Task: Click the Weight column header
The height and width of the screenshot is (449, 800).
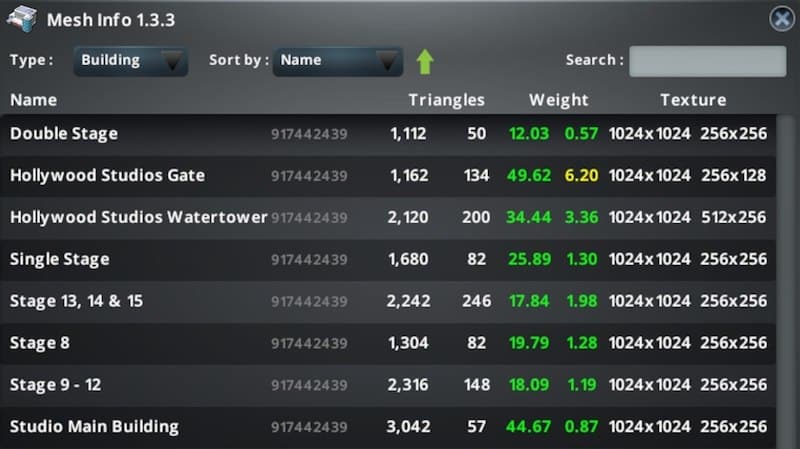Action: pyautogui.click(x=558, y=100)
